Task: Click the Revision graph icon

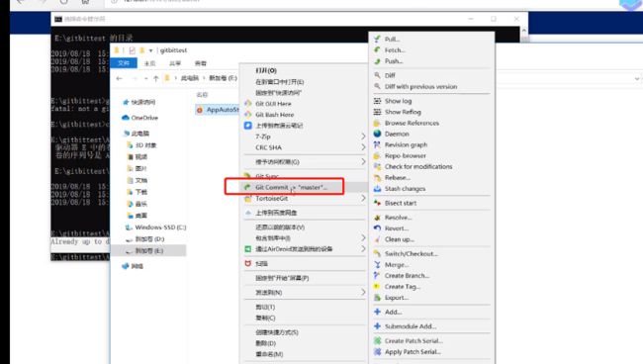Action: tap(377, 144)
